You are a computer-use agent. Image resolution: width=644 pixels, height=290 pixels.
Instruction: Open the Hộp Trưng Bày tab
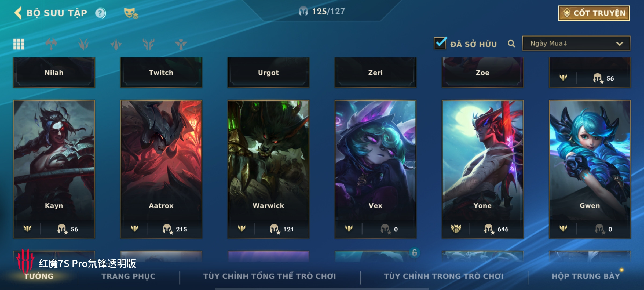coord(586,276)
